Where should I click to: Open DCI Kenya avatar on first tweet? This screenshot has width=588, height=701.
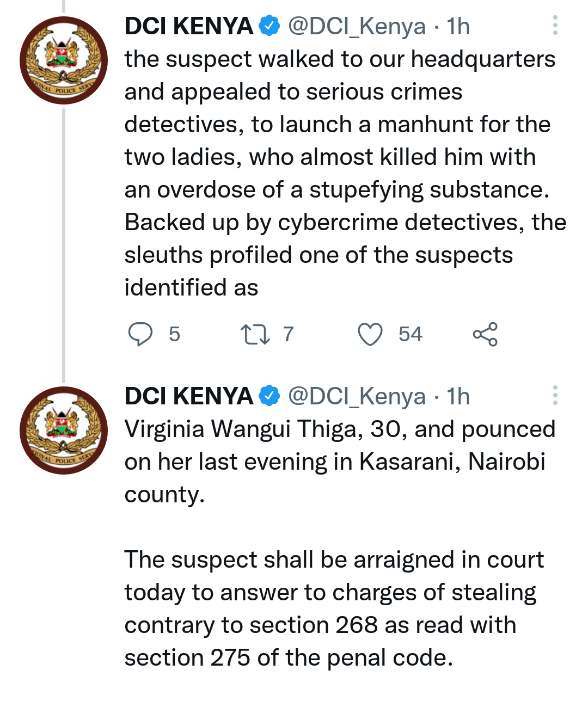[x=64, y=60]
